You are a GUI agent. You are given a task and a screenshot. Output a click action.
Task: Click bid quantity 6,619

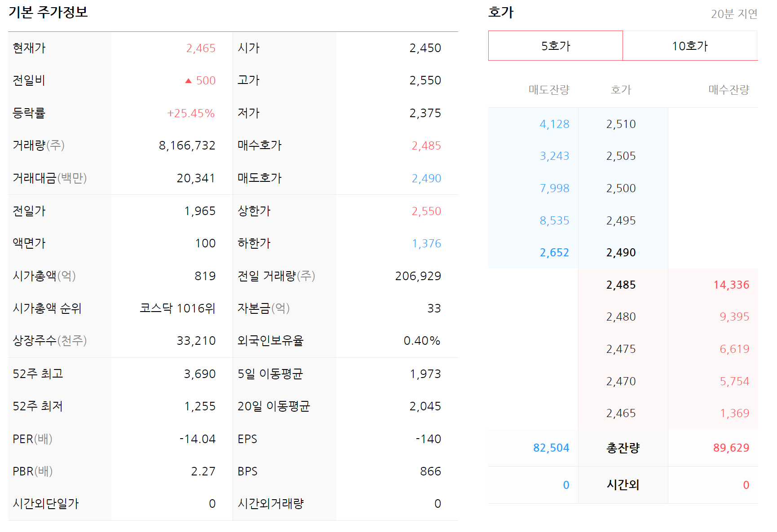click(x=734, y=349)
